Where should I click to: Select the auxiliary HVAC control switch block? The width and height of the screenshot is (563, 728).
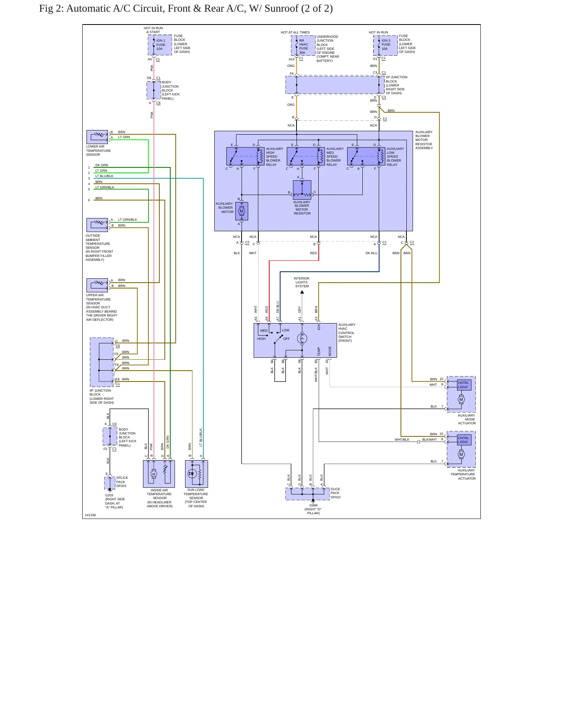tap(295, 340)
